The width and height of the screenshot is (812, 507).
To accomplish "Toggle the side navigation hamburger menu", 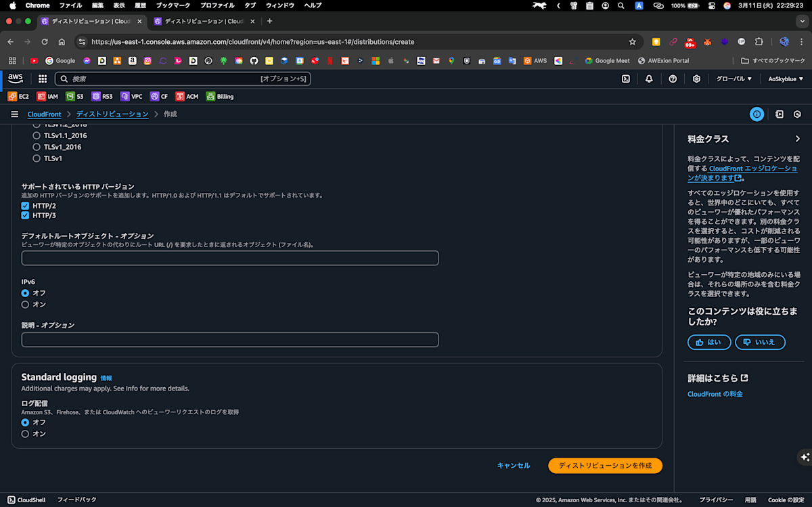I will 14,114.
